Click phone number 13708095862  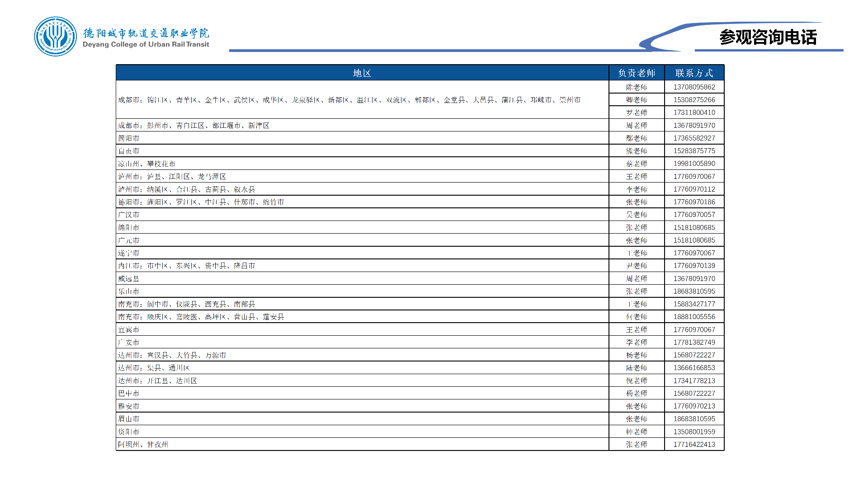[x=694, y=87]
